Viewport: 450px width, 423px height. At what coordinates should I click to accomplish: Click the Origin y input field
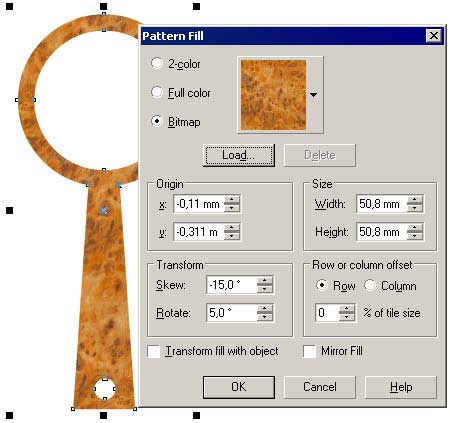tap(199, 232)
